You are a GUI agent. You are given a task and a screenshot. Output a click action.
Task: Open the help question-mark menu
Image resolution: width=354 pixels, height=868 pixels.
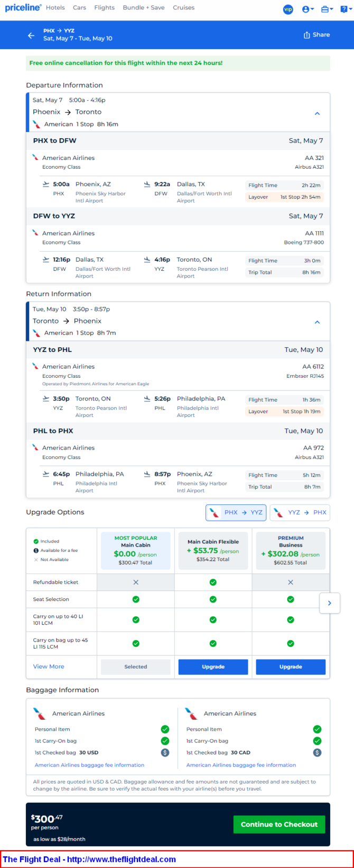[345, 9]
